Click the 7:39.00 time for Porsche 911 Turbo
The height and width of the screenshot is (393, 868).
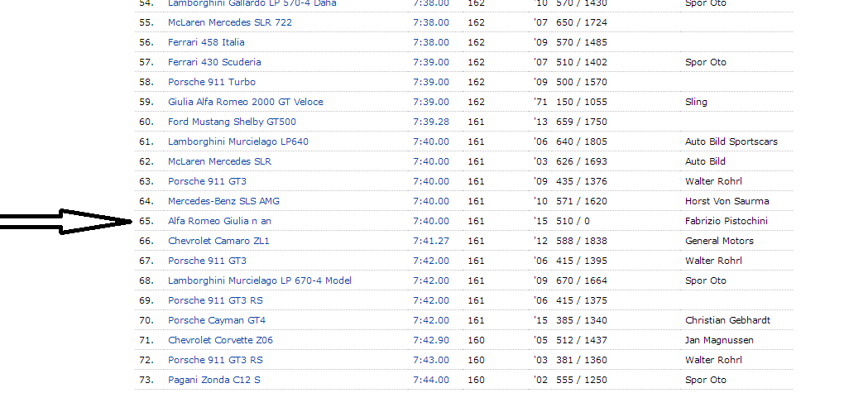tap(430, 83)
